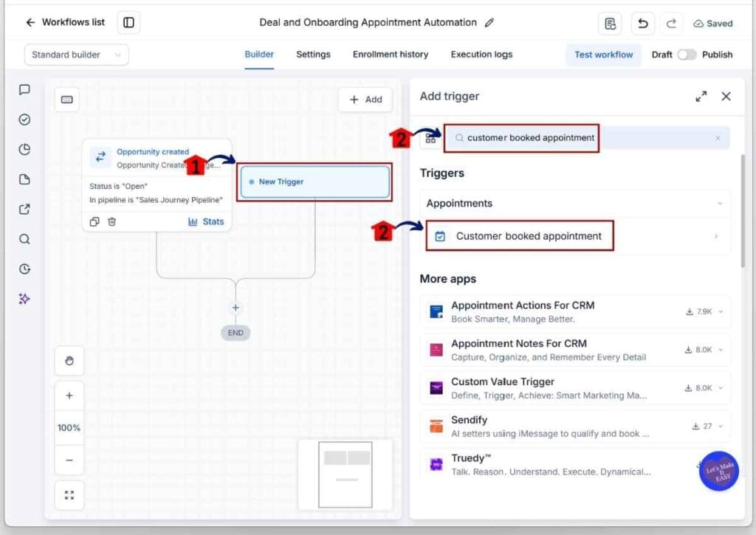
Task: Zoom in on the canvas
Action: click(x=69, y=396)
